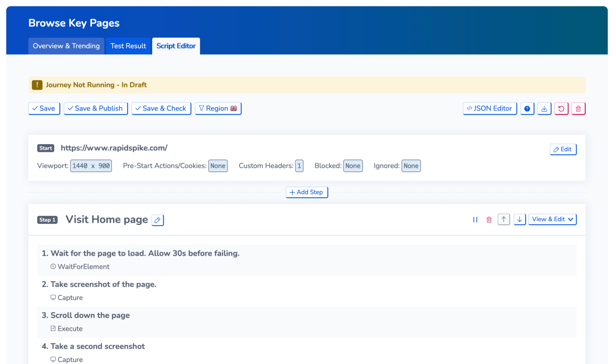Click the red revert/undo icon button
Image resolution: width=614 pixels, height=364 pixels.
coord(561,109)
